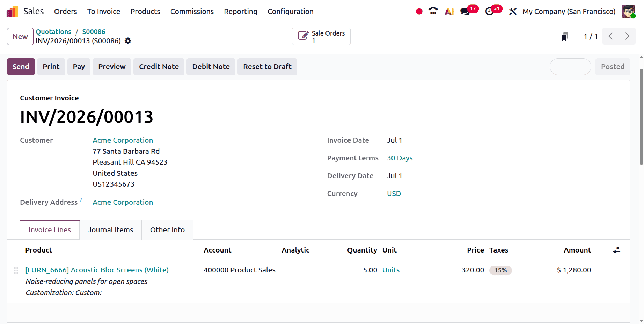
Task: Click the Posted status indicator
Action: 613,67
